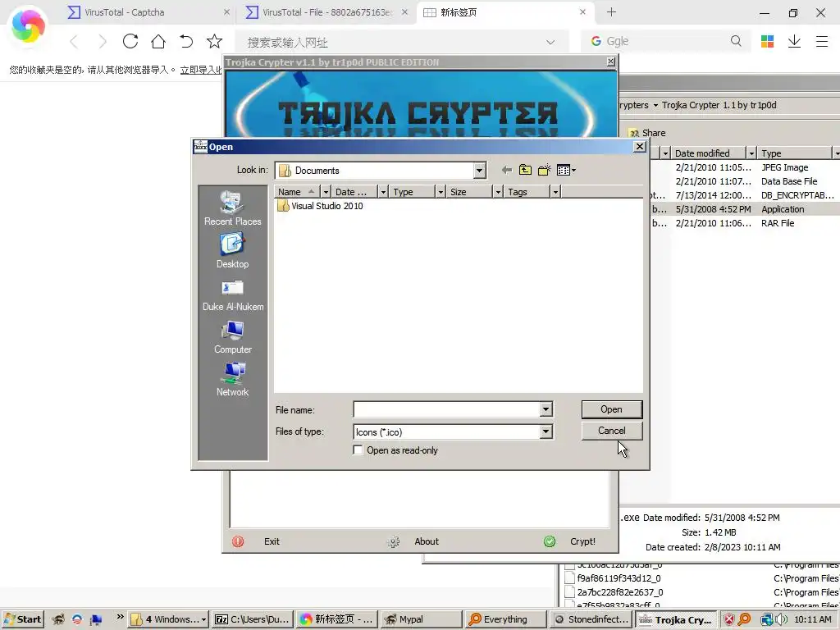Switch to Everything taskbar item
Screen dimensions: 840x630
click(x=505, y=619)
